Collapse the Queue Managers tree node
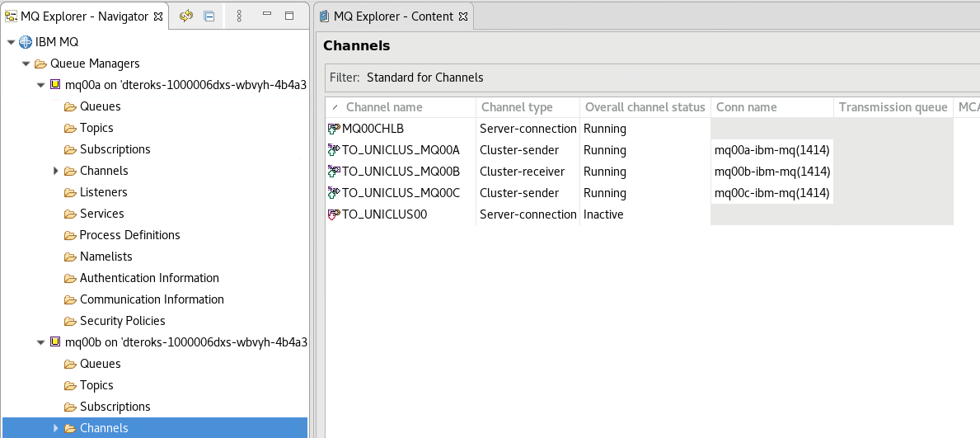 click(26, 64)
